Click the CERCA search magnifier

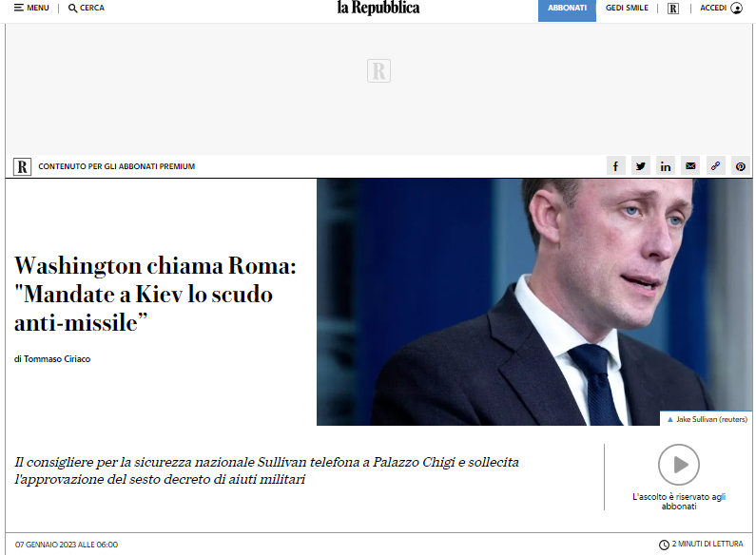pos(72,9)
